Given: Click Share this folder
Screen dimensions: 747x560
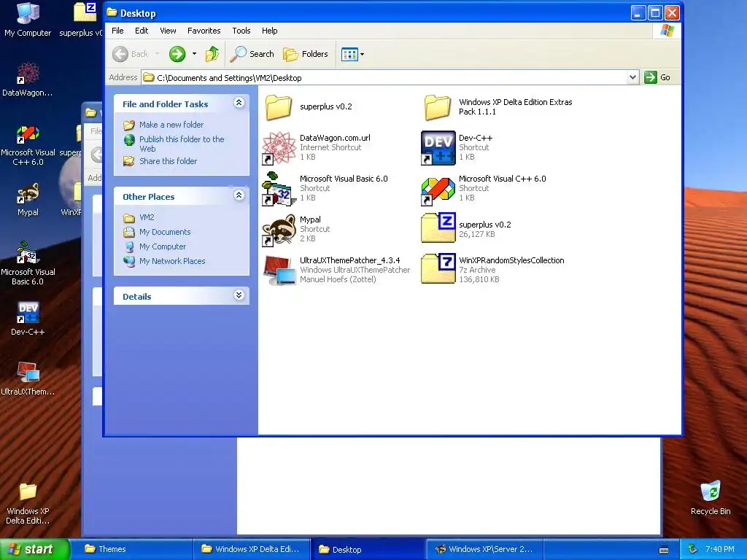Looking at the screenshot, I should (x=160, y=161).
